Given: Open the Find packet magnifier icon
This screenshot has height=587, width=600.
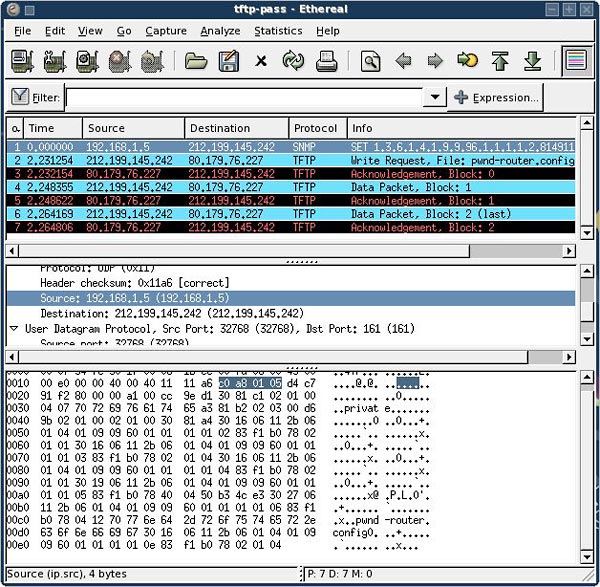Looking at the screenshot, I should (371, 62).
